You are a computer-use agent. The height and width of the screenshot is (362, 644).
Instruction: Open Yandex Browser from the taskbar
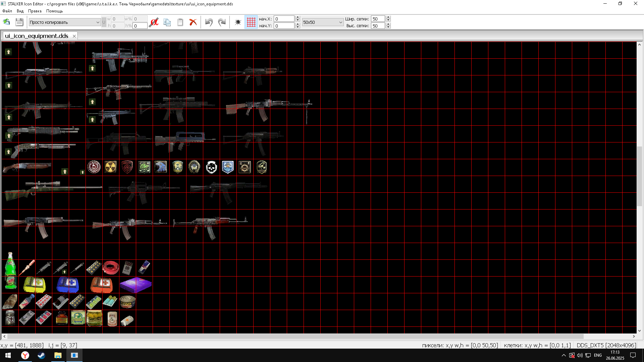point(25,355)
